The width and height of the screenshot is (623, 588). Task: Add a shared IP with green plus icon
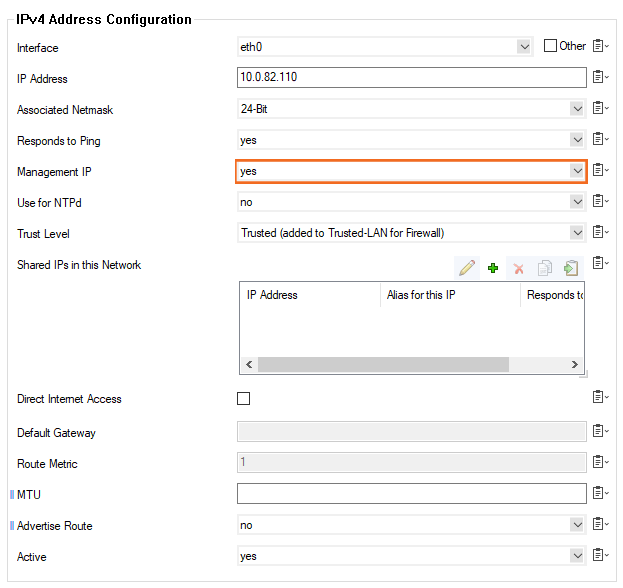pyautogui.click(x=493, y=268)
